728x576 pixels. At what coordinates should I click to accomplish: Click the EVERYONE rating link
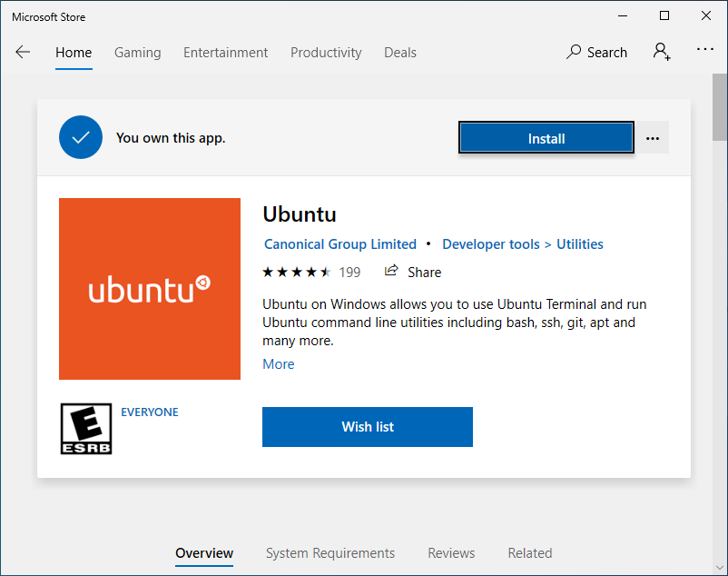pos(150,412)
